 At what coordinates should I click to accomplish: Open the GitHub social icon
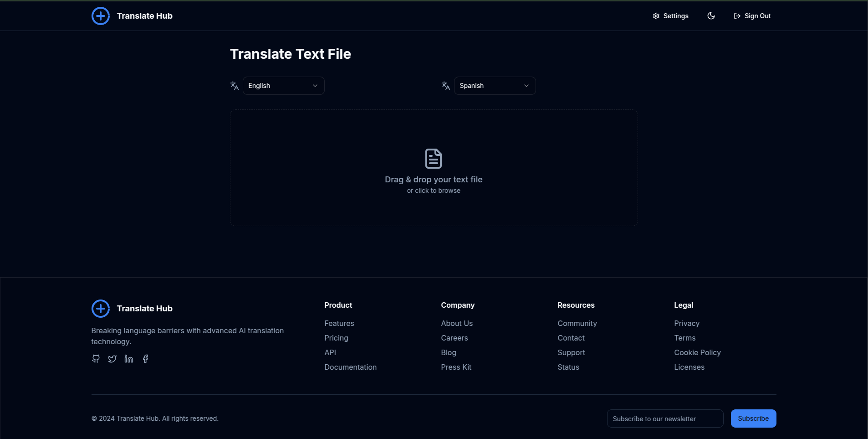(96, 359)
